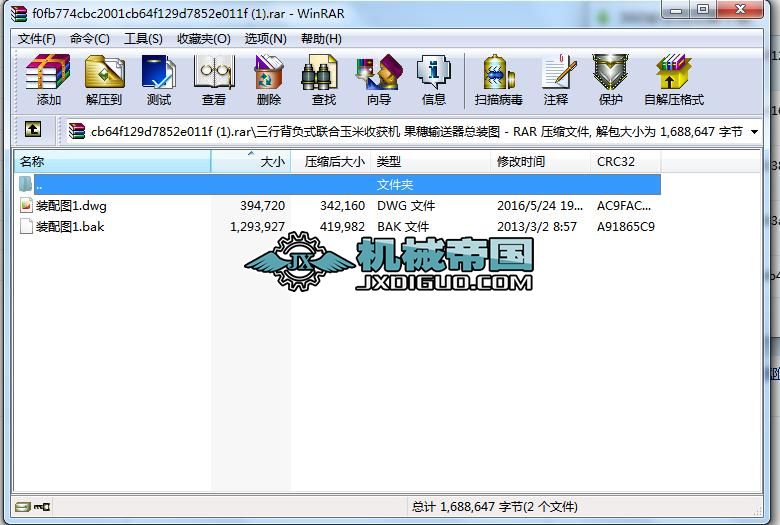Image resolution: width=780 pixels, height=525 pixels.
Task: Click the drive icon in the status bar
Action: click(x=23, y=507)
